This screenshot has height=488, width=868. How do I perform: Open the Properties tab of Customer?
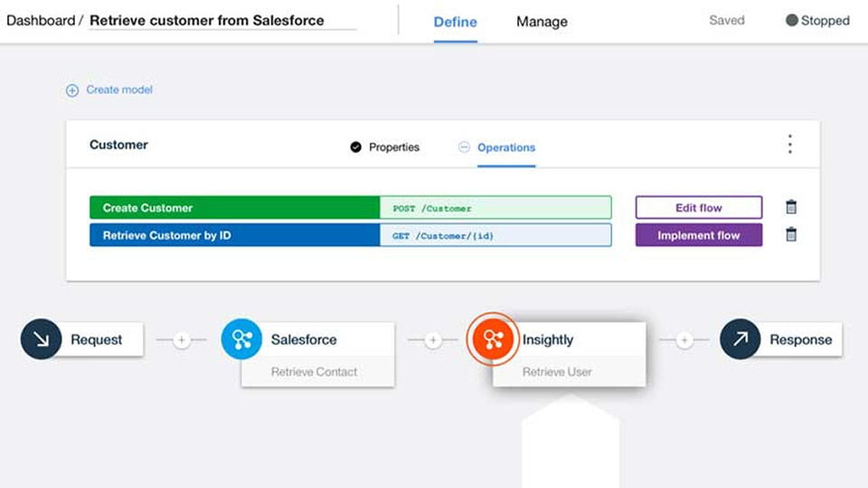(x=394, y=147)
